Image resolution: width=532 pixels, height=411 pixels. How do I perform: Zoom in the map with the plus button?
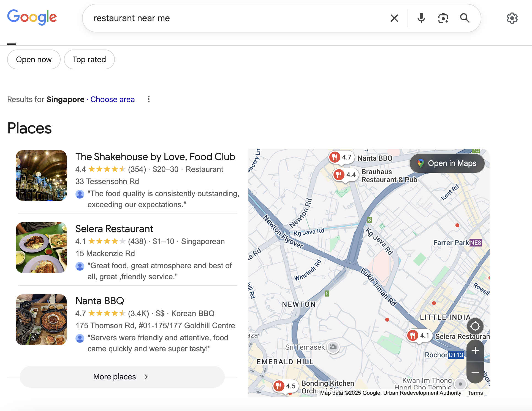pos(475,350)
